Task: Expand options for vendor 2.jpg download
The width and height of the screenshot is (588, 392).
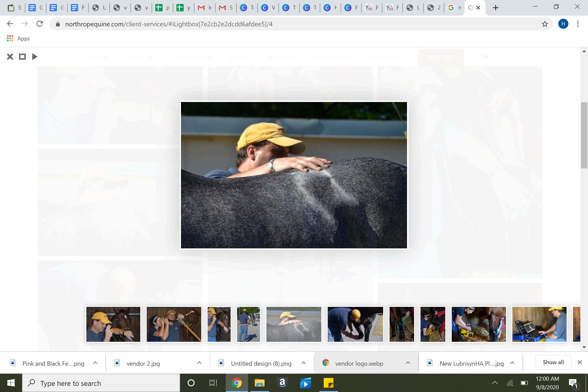Action: [x=199, y=363]
